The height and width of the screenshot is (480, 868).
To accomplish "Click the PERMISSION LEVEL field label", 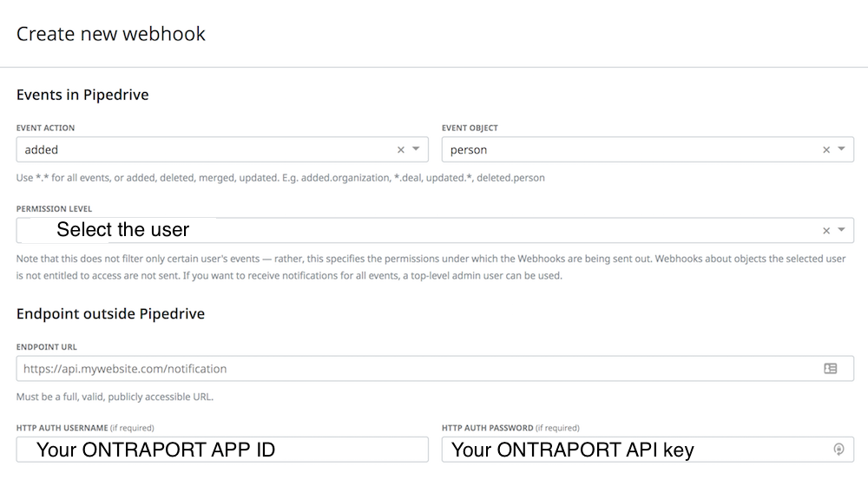I will pos(54,209).
